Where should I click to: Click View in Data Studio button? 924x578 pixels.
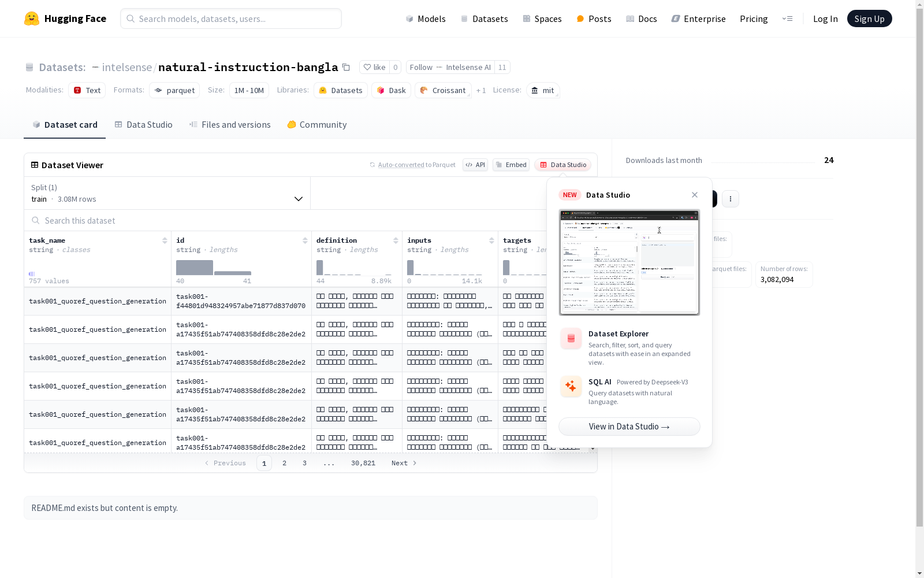[x=629, y=427]
